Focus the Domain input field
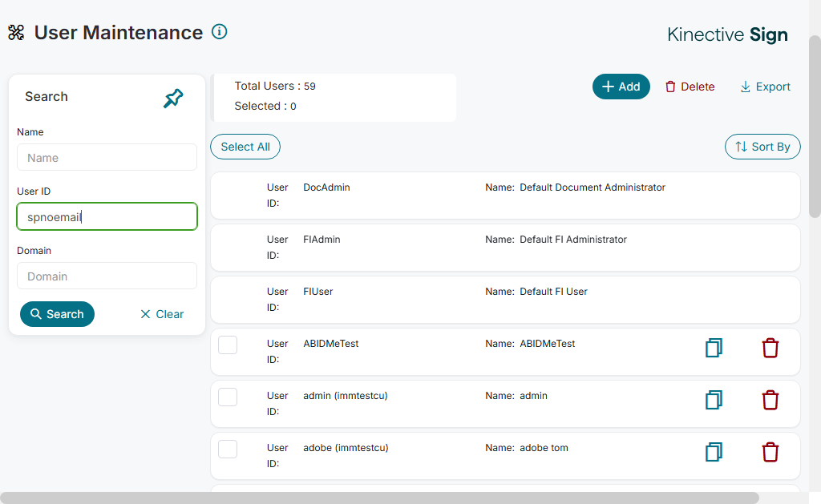This screenshot has width=821, height=504. (107, 276)
